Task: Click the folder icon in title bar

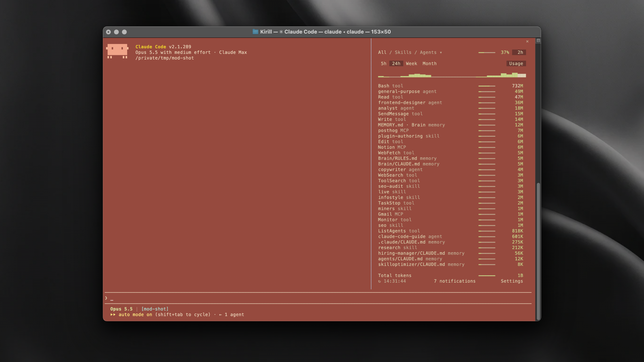Action: pos(255,32)
